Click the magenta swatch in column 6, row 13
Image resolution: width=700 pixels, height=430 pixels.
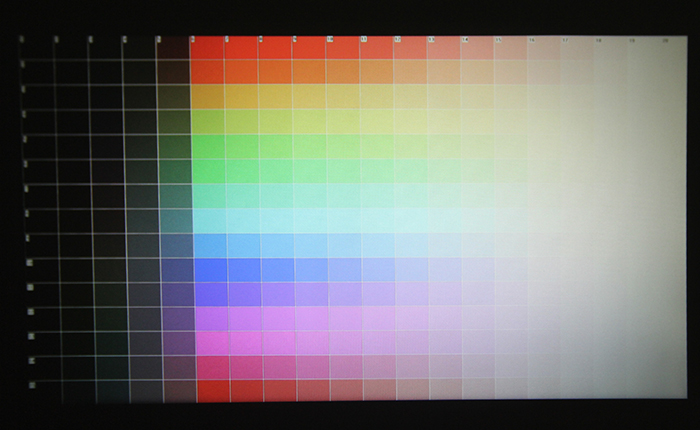pos(212,344)
